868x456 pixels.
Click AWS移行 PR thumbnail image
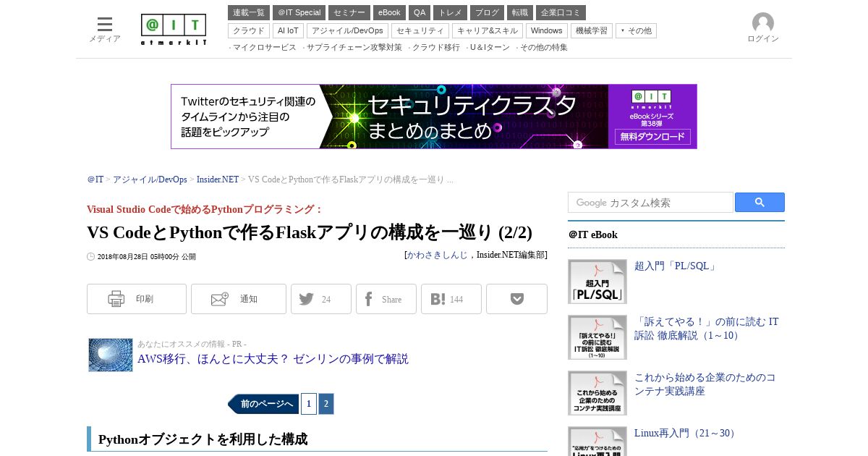(x=111, y=355)
